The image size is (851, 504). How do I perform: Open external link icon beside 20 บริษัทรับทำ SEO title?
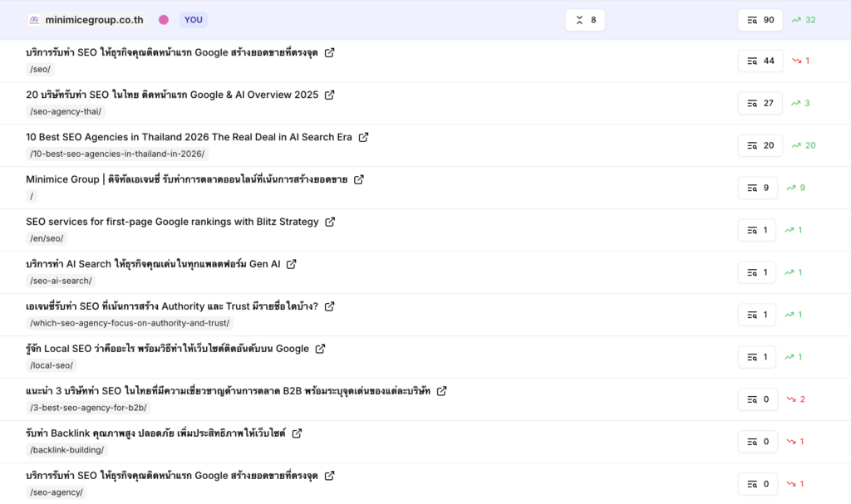coord(329,95)
